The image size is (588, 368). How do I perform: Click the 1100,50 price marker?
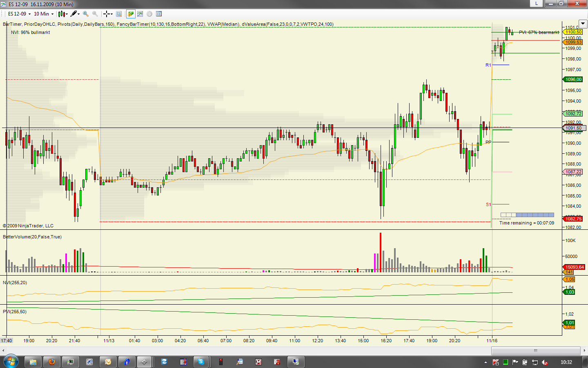(573, 32)
